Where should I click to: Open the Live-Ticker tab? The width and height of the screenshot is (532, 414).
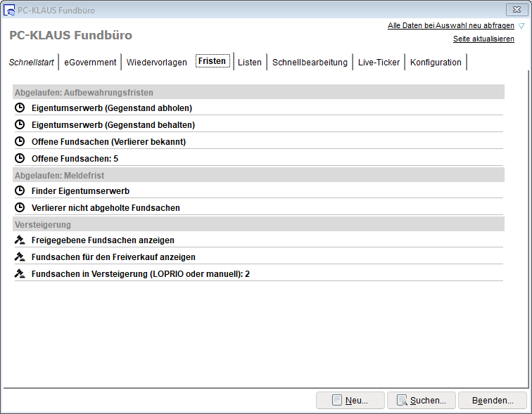point(379,63)
